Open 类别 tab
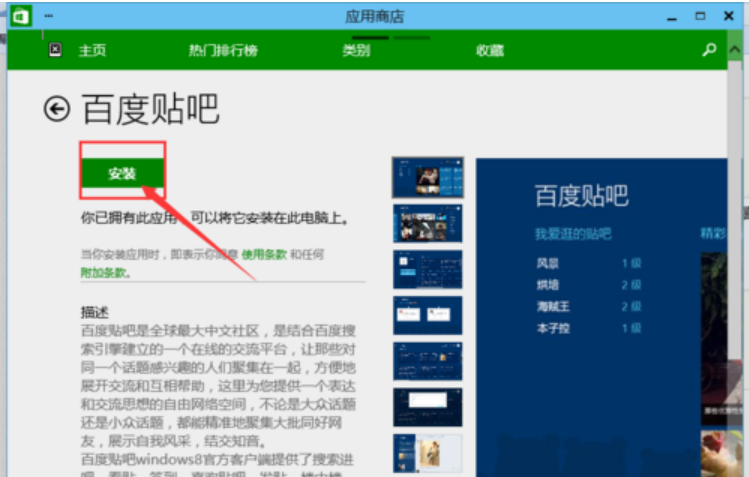Screen dimensions: 749x477 click(x=356, y=50)
